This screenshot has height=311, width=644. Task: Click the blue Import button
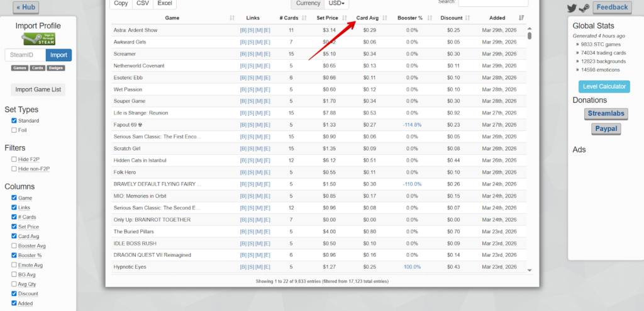58,55
